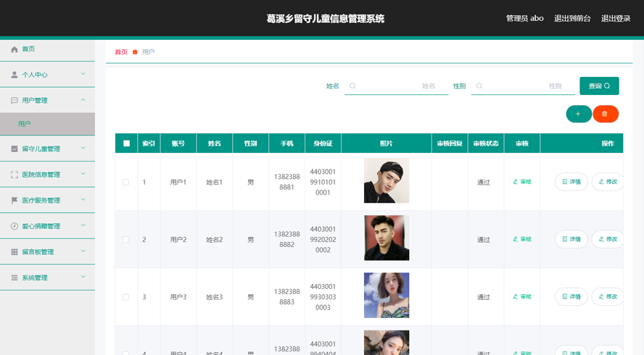Click the chat icon next to 用户管理
Image resolution: width=644 pixels, height=355 pixels.
point(15,101)
